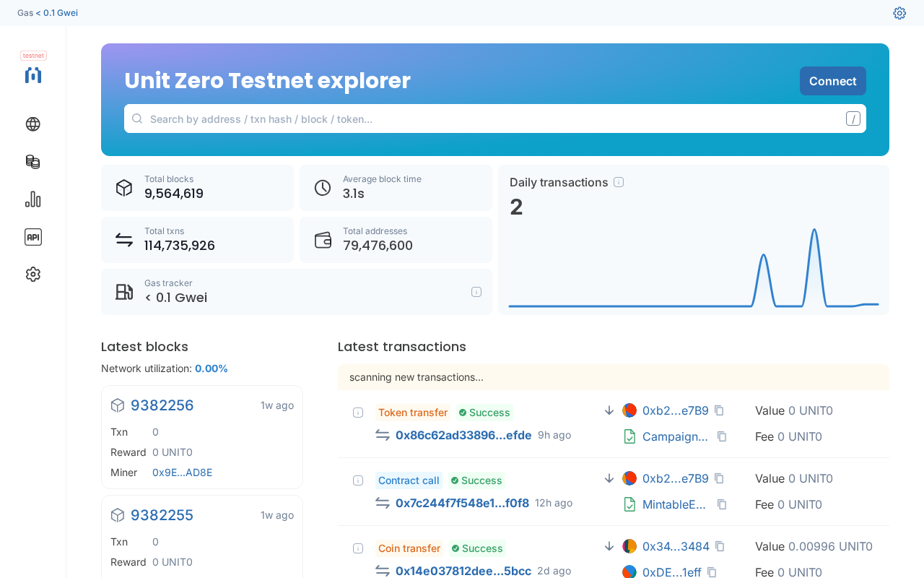924x578 pixels.
Task: Open the Blockchain globe menu in sidebar
Action: [33, 124]
